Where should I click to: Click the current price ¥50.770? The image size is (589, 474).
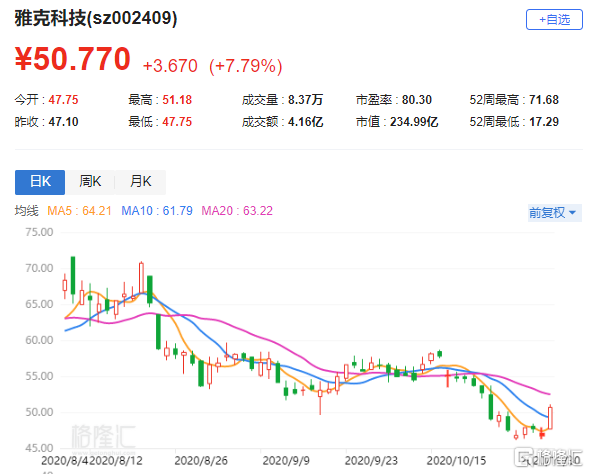click(72, 59)
